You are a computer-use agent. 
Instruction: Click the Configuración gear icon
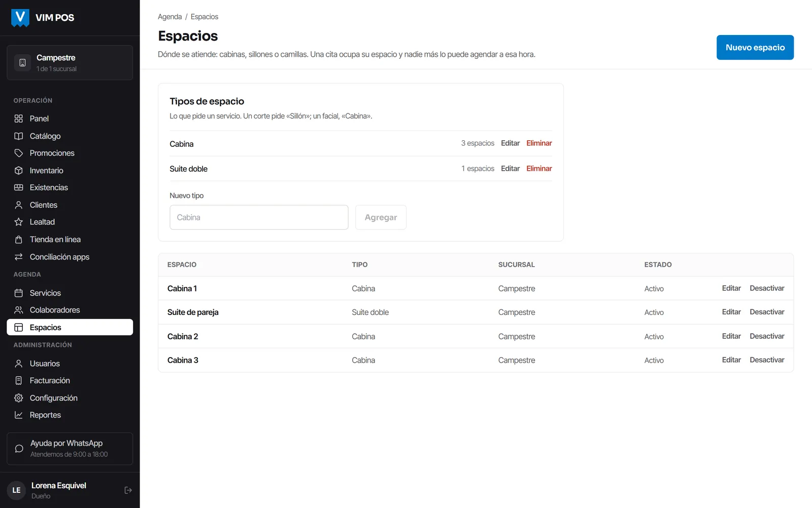[19, 398]
